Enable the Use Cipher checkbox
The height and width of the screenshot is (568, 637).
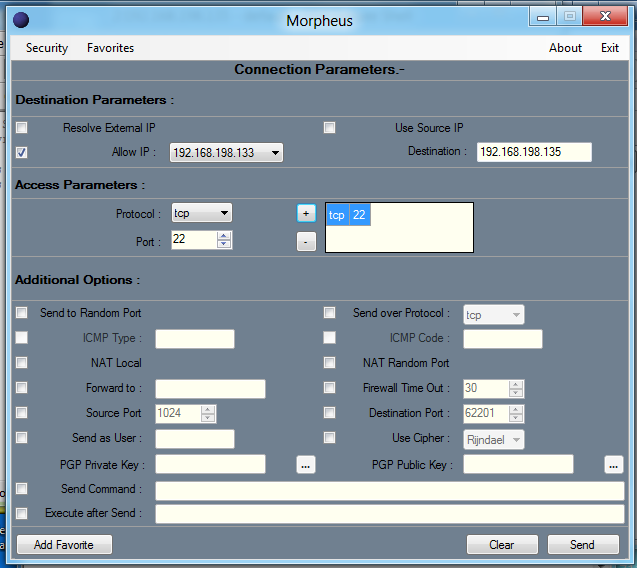pyautogui.click(x=329, y=438)
